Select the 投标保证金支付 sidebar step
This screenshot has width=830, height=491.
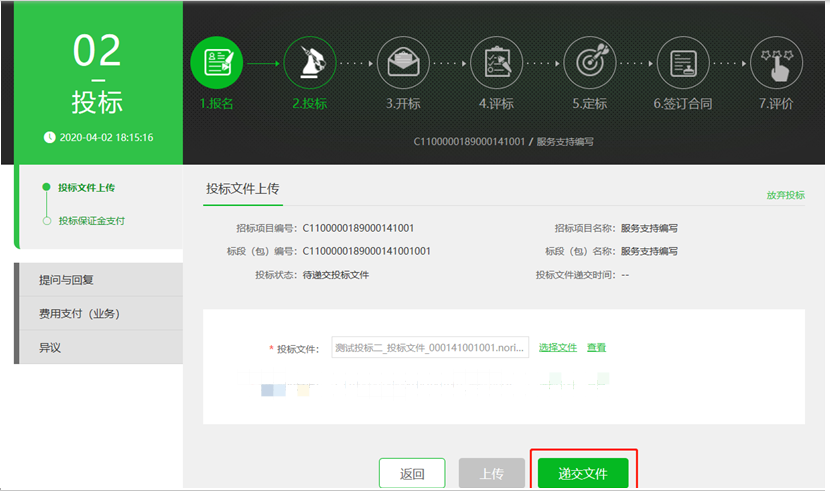91,221
